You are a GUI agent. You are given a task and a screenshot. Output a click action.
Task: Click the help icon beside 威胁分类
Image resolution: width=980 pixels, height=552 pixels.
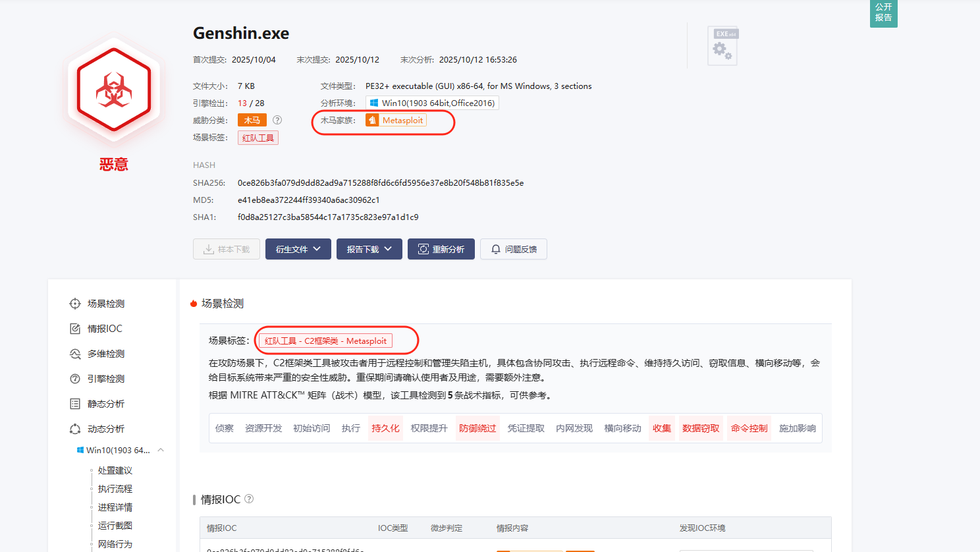point(277,120)
